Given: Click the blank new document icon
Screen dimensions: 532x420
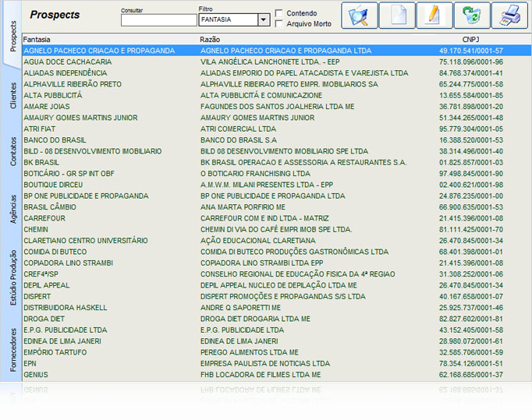Looking at the screenshot, I should (397, 16).
